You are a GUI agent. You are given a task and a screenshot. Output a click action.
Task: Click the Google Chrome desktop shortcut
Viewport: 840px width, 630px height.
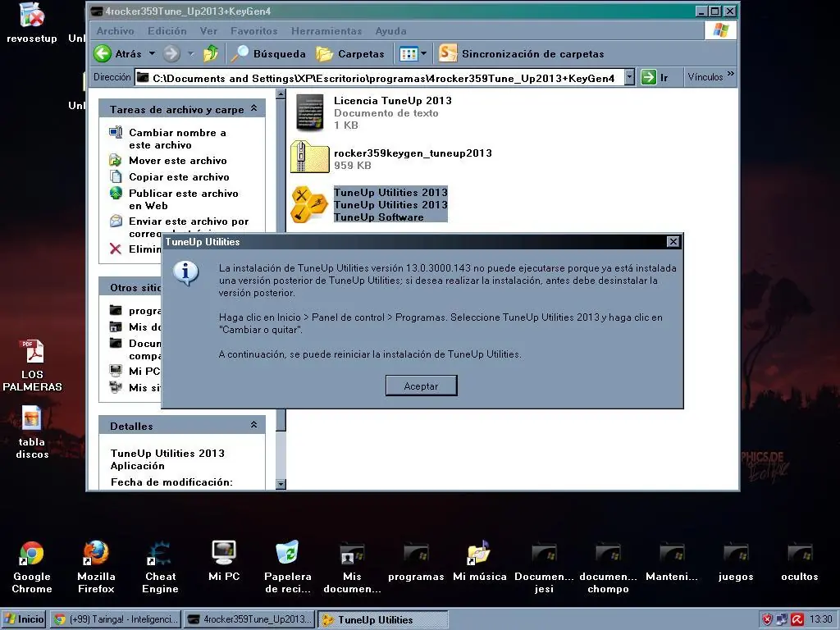click(32, 567)
